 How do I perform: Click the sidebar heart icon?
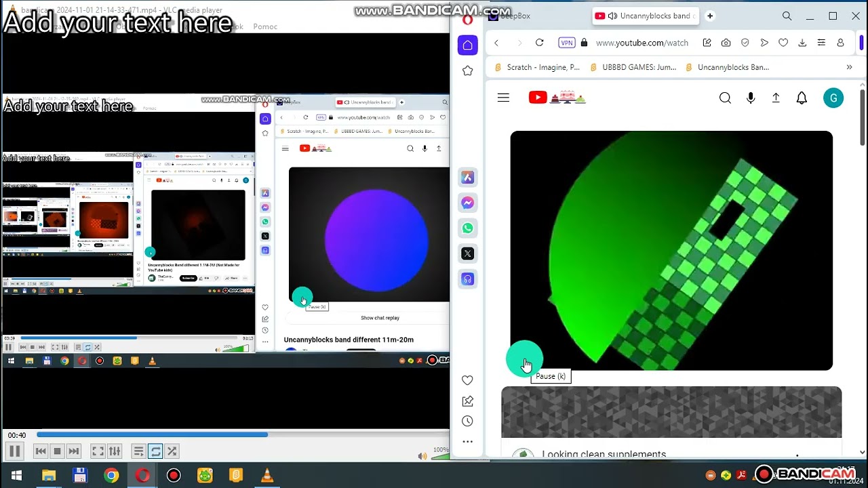coord(467,380)
